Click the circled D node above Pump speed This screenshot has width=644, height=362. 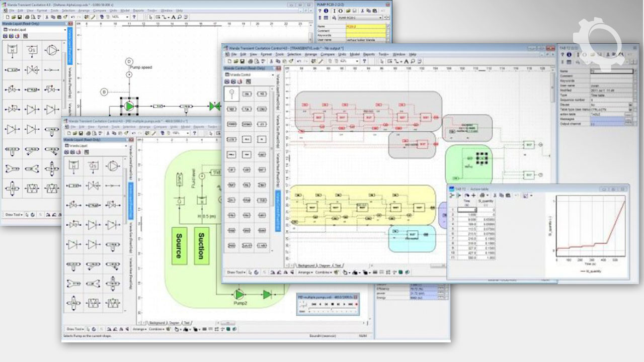(x=129, y=61)
